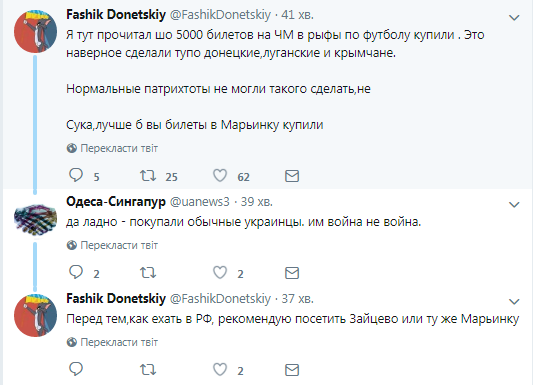Send first tweet via direct message envelope

(292, 176)
